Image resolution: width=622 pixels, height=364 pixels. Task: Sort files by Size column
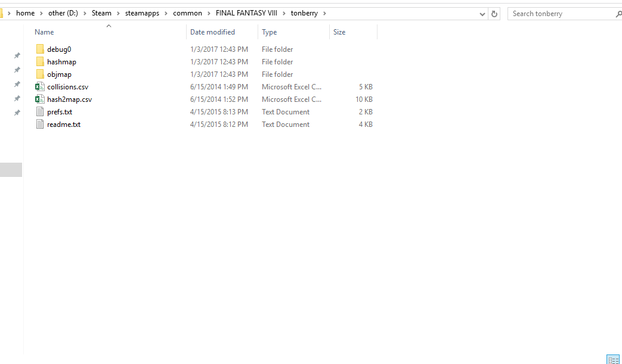(x=339, y=32)
